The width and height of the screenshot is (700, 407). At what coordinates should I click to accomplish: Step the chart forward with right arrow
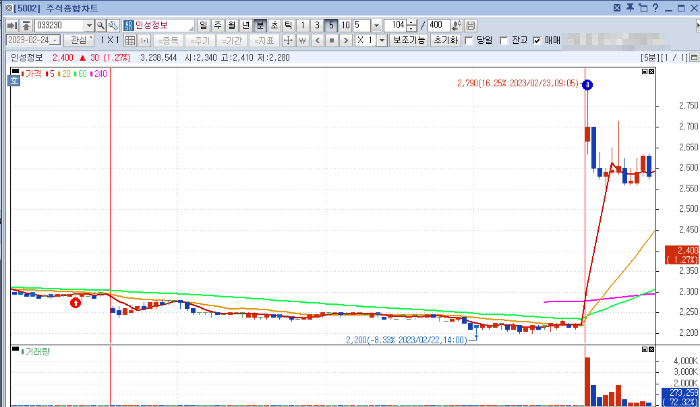coord(346,41)
